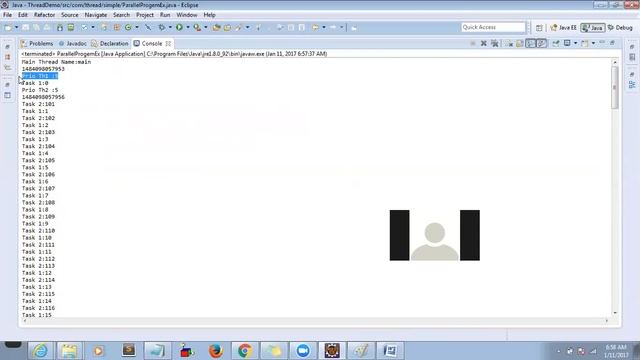Click the Open Task folder icon
The height and width of the screenshot is (360, 640).
tap(227, 27)
